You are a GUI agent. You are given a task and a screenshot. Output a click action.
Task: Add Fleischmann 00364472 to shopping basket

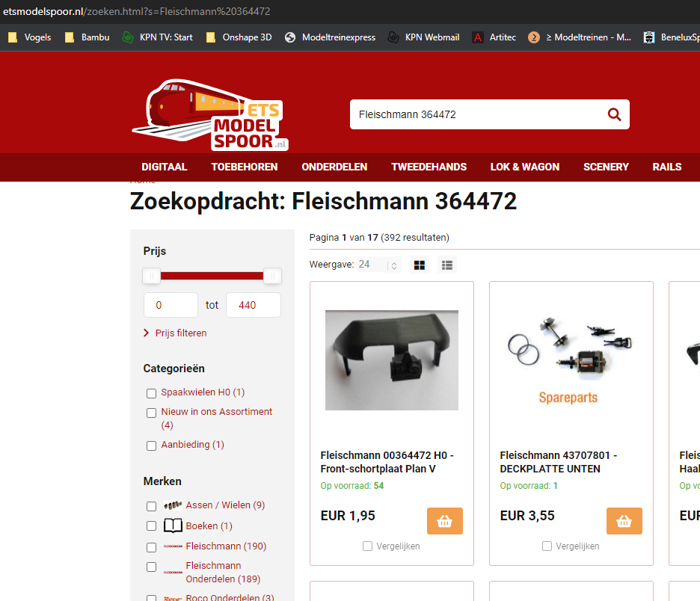click(x=445, y=521)
